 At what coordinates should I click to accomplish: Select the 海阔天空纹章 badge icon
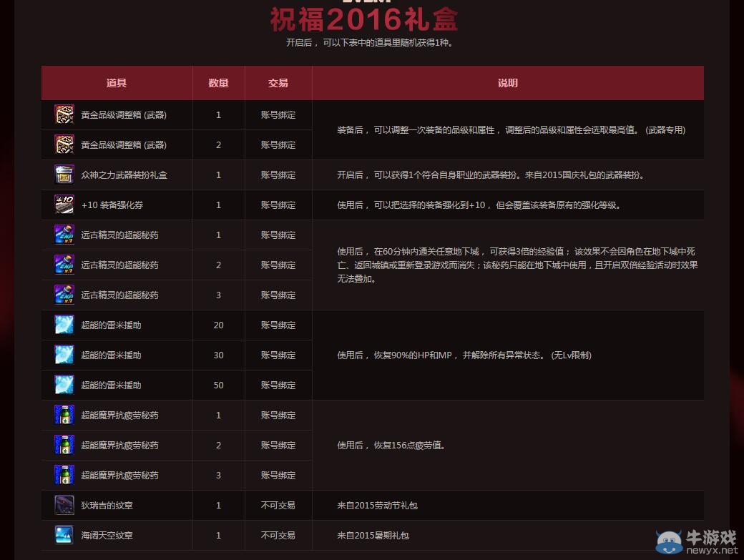[x=64, y=535]
